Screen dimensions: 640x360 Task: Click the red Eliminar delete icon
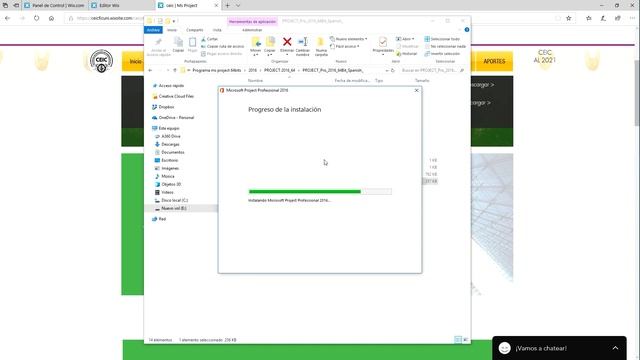[x=287, y=42]
